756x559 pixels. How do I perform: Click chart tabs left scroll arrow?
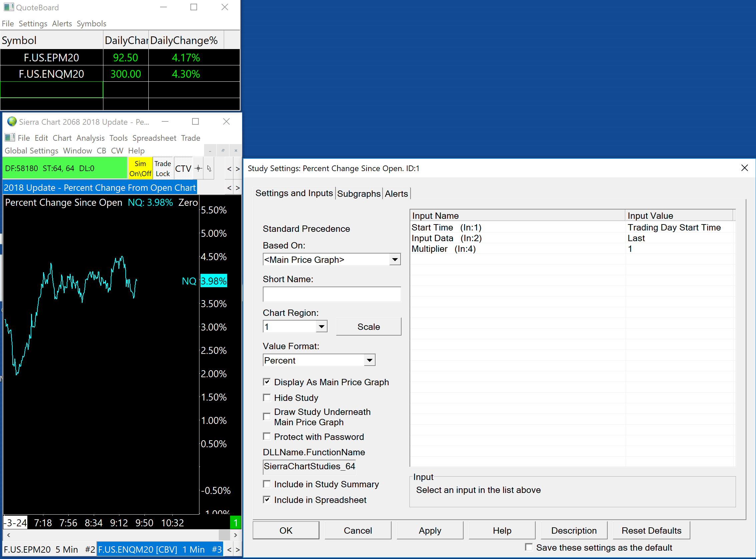[x=229, y=550]
